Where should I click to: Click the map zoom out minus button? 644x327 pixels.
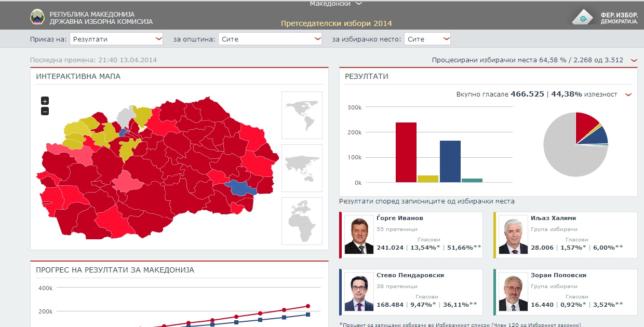pos(45,111)
